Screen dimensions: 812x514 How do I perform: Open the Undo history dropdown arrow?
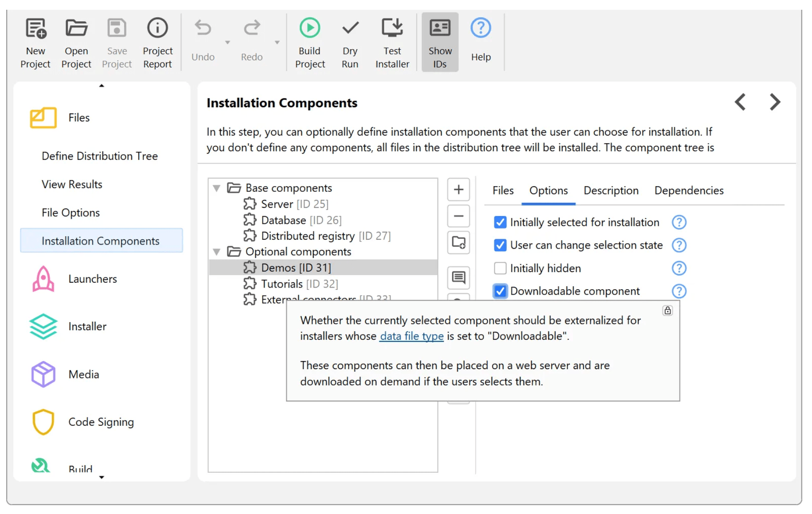[227, 43]
